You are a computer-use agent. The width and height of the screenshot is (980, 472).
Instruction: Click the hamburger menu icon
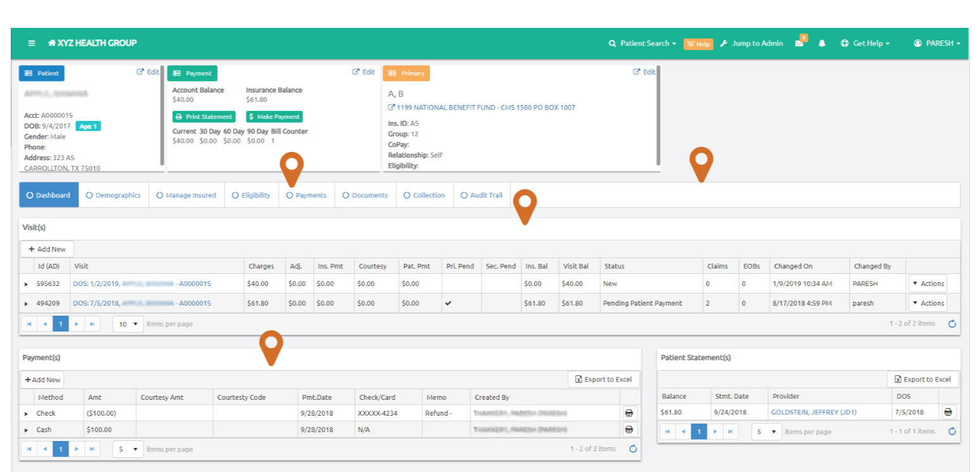pos(32,43)
